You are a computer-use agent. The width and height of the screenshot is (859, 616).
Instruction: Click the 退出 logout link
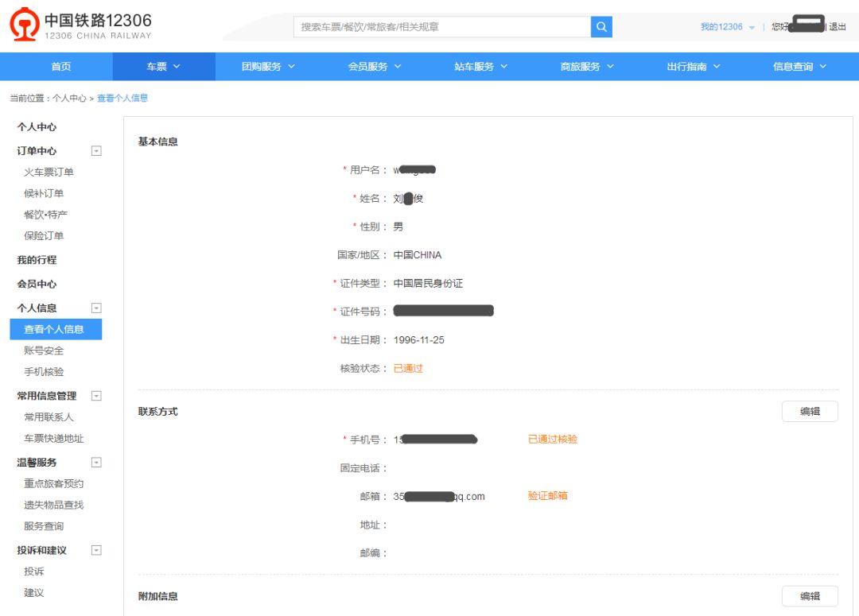click(837, 27)
